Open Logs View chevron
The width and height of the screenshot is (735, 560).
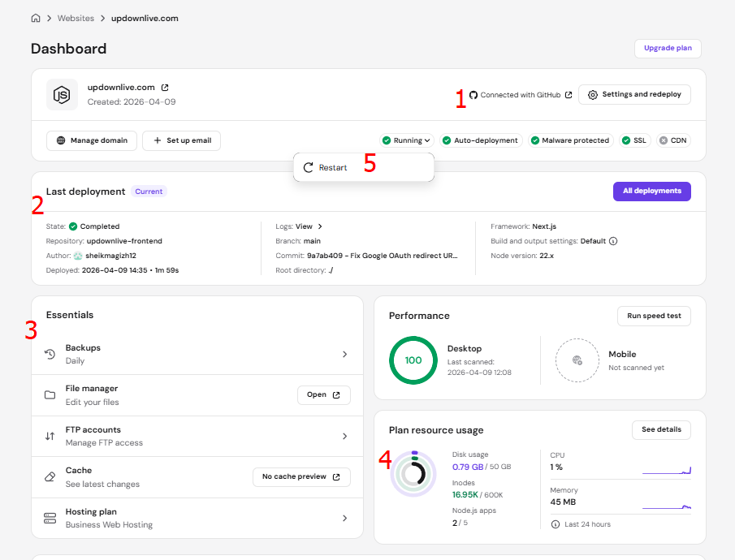pos(320,226)
